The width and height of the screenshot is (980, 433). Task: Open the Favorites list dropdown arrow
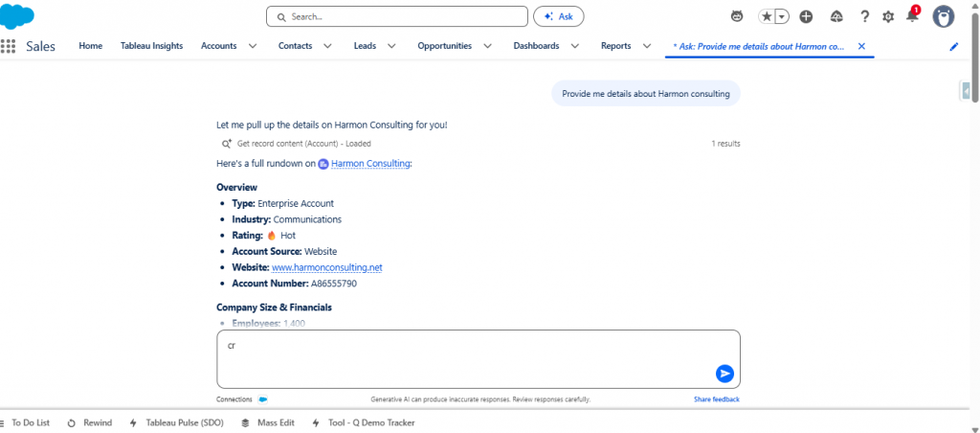coord(782,16)
